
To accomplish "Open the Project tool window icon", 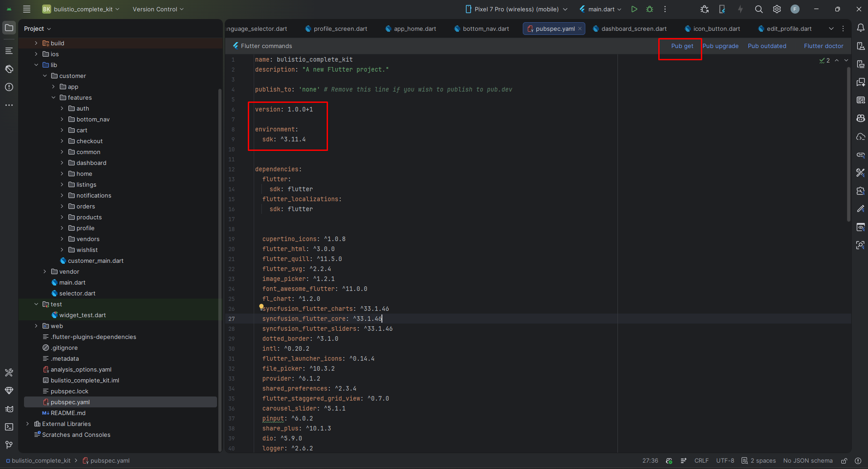I will 9,28.
